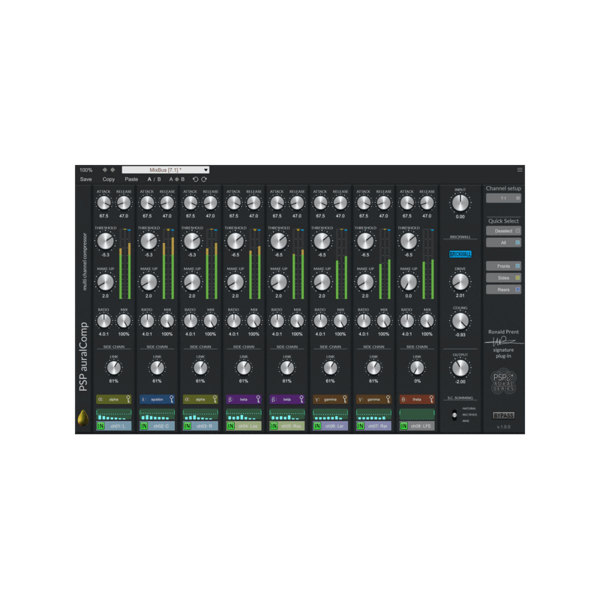Click the S.C. Summing mode switch
600x600 pixels.
click(454, 415)
